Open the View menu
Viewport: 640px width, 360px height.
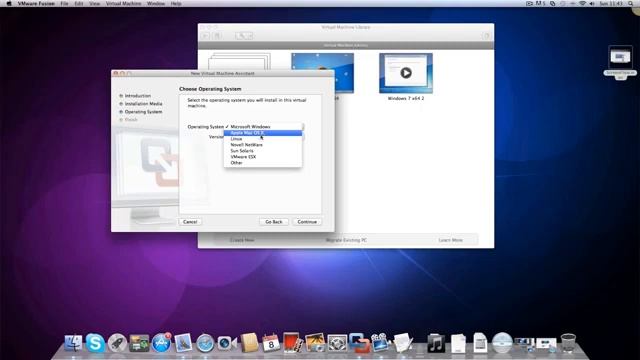click(94, 3)
